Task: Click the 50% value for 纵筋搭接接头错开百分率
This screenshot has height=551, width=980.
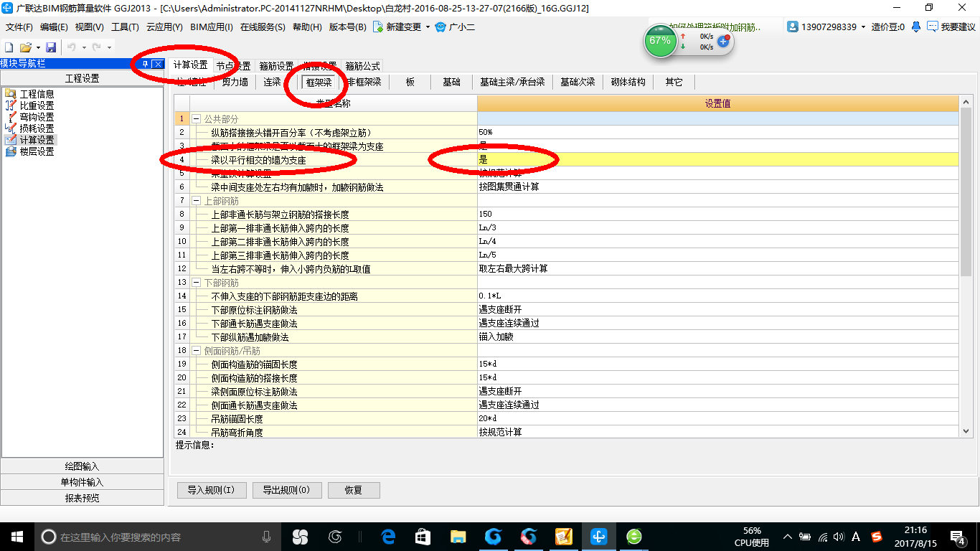Action: pyautogui.click(x=717, y=132)
